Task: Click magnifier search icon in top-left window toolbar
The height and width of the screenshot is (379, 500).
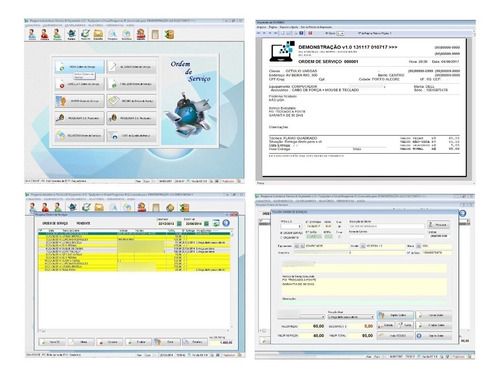Action: [112, 34]
